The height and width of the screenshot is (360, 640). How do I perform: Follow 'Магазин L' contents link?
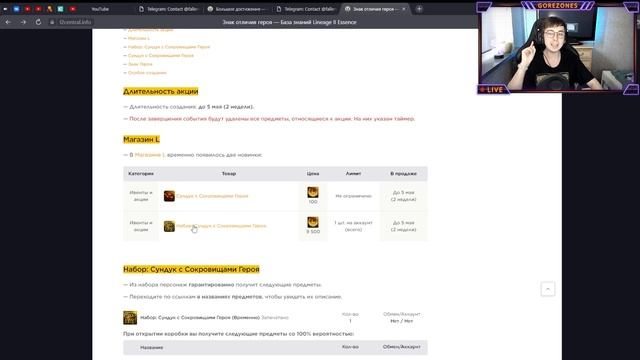point(138,38)
